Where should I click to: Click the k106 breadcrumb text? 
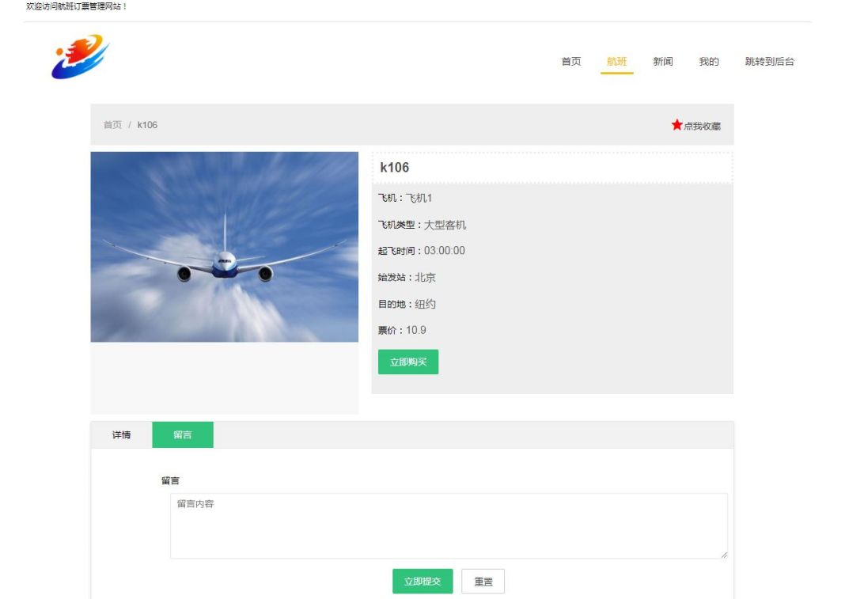click(147, 125)
